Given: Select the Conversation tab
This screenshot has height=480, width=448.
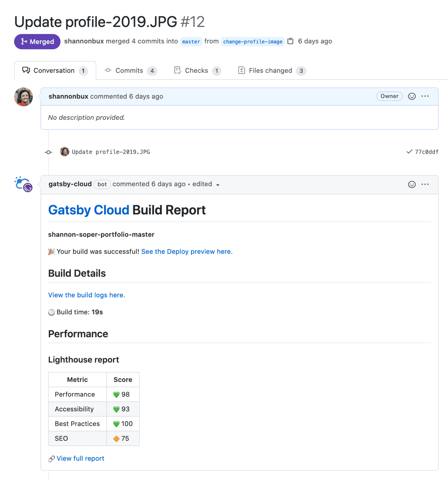Looking at the screenshot, I should click(x=55, y=71).
